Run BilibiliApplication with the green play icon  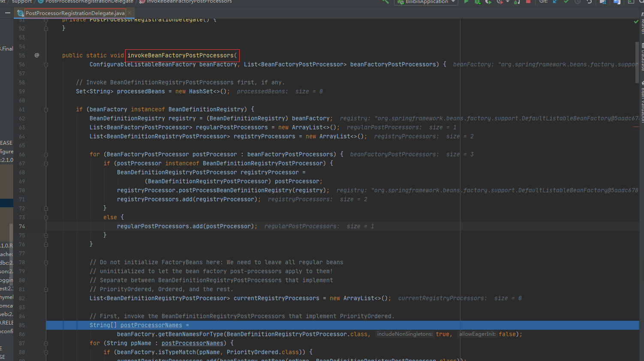(466, 2)
